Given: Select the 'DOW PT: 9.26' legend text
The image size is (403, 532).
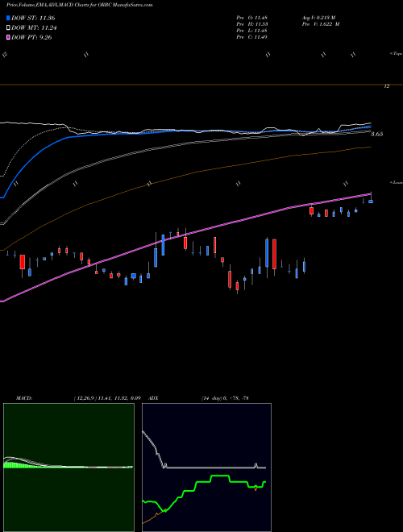Looking at the screenshot, I should pyautogui.click(x=31, y=37).
